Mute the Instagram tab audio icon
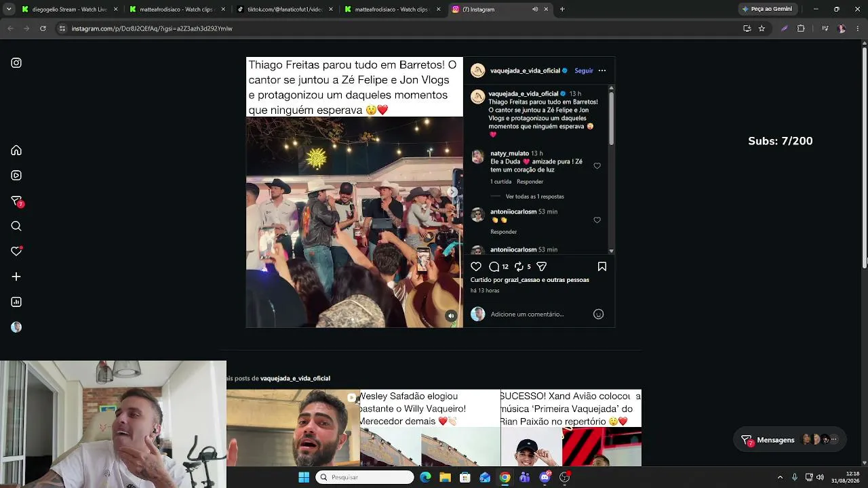Viewport: 868px width, 488px height. 535,9
